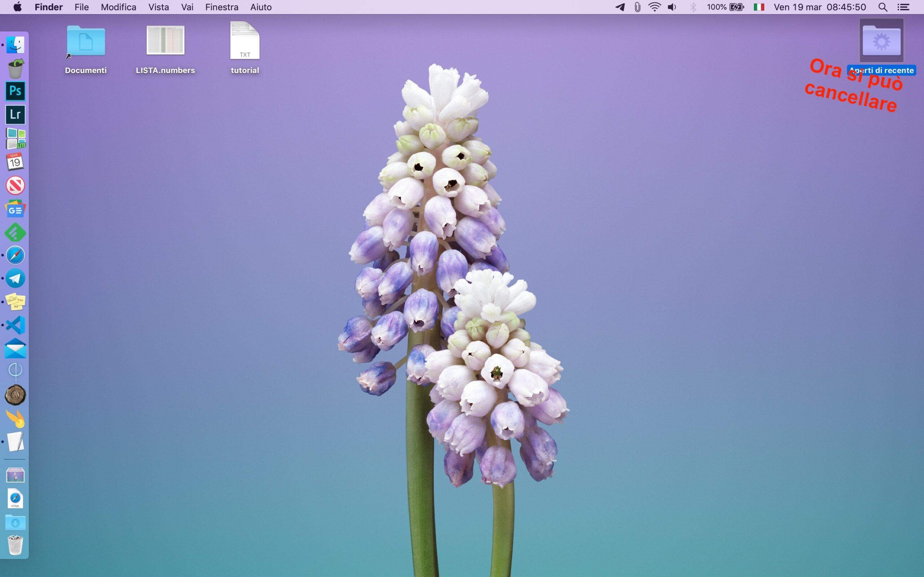
Task: Open the Trash in the Dock
Action: 15,545
